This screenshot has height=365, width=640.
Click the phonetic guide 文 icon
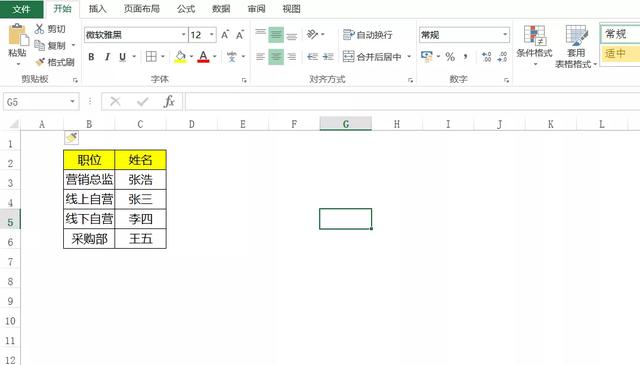232,56
